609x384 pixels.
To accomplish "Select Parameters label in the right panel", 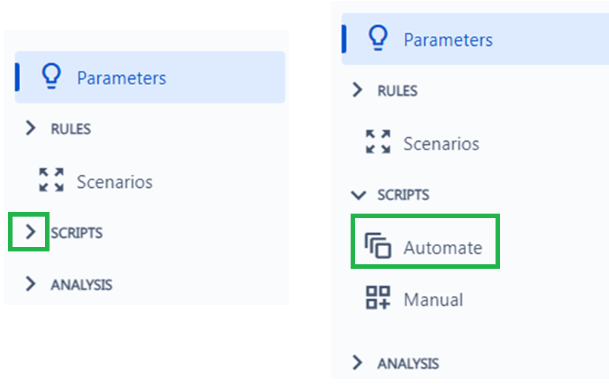I will (448, 40).
